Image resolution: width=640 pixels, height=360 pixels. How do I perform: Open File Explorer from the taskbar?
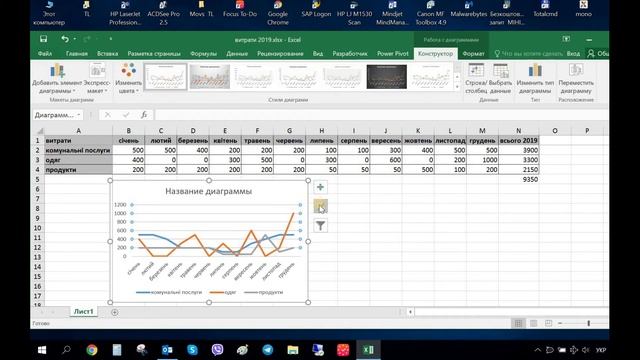pos(293,350)
